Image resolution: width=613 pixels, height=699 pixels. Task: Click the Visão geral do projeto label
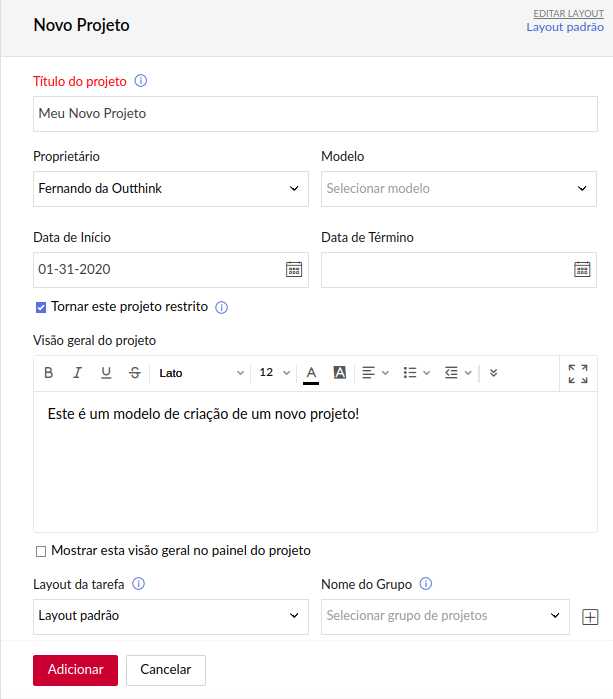click(95, 341)
